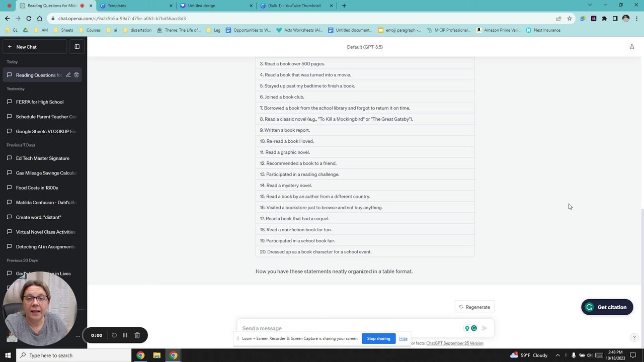Reload the current page
Image resolution: width=644 pixels, height=362 pixels.
click(29, 19)
